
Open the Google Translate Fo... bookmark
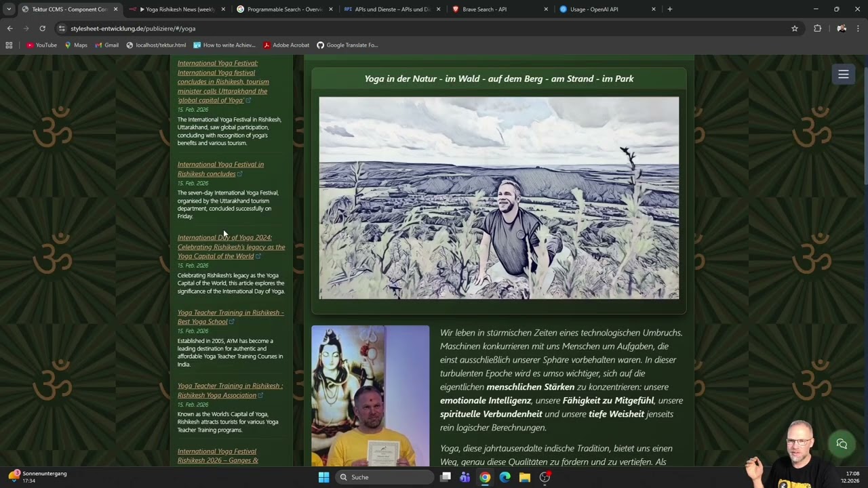click(x=347, y=45)
